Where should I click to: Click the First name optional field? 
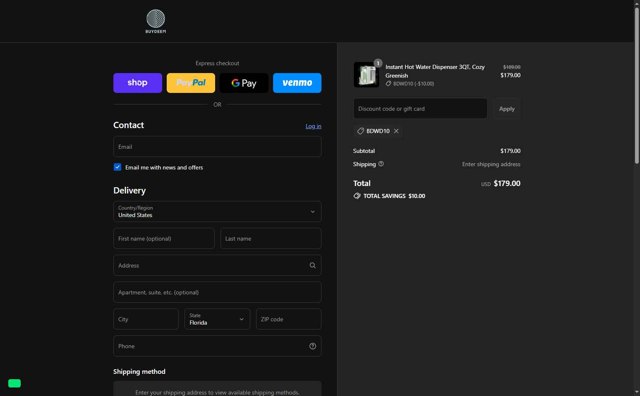[164, 238]
